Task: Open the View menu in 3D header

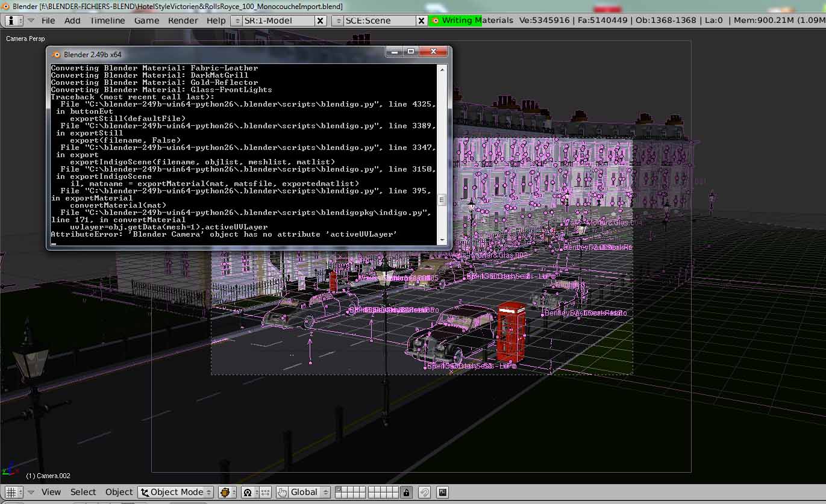Action: pyautogui.click(x=51, y=492)
